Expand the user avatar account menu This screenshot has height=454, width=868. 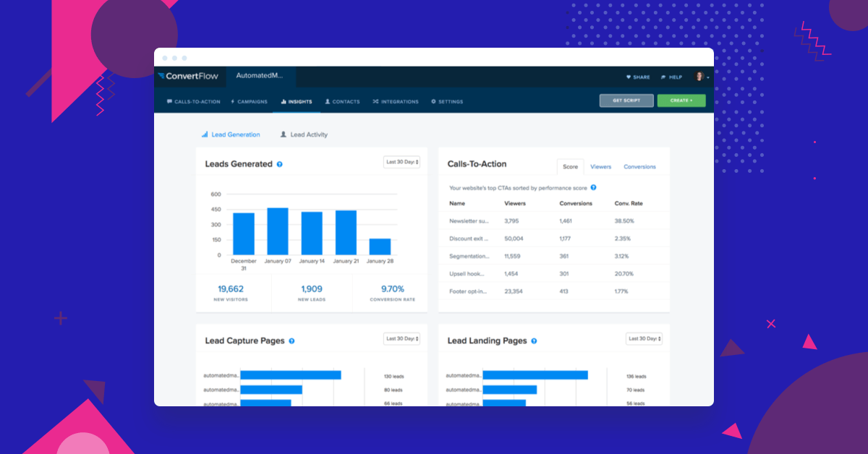pos(699,76)
